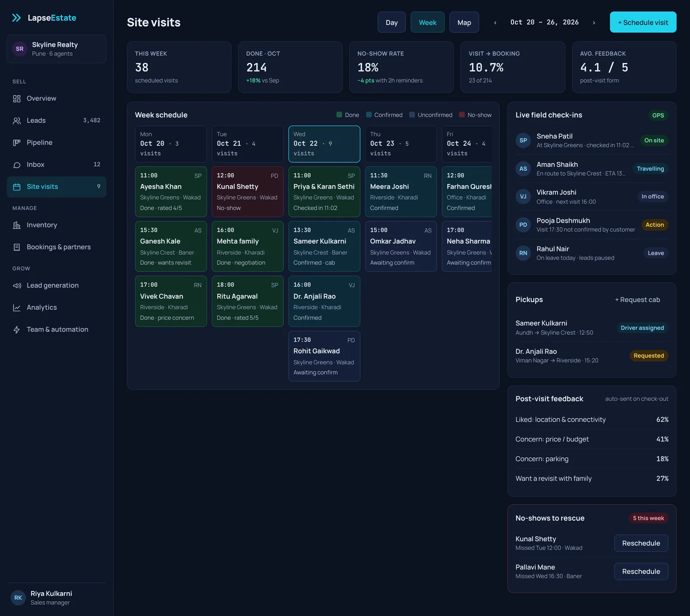This screenshot has height=616, width=690.
Task: Open Analytics in sidebar
Action: pyautogui.click(x=56, y=308)
